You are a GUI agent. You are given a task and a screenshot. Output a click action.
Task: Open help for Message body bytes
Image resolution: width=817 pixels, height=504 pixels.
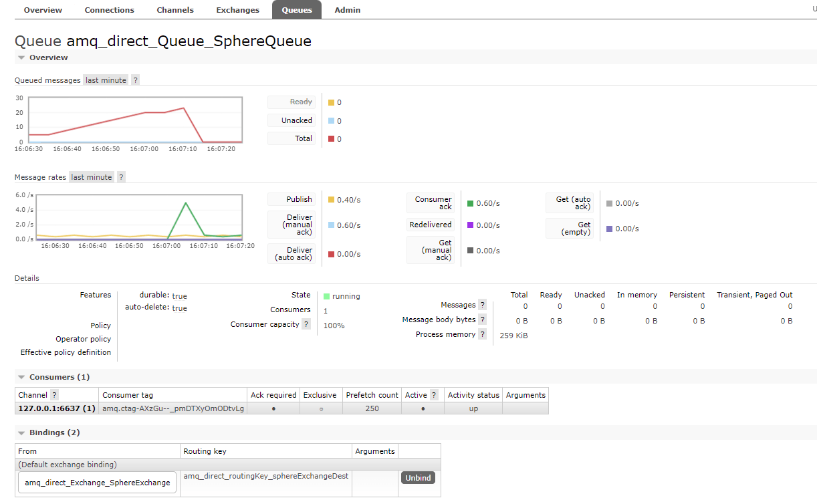(x=483, y=320)
